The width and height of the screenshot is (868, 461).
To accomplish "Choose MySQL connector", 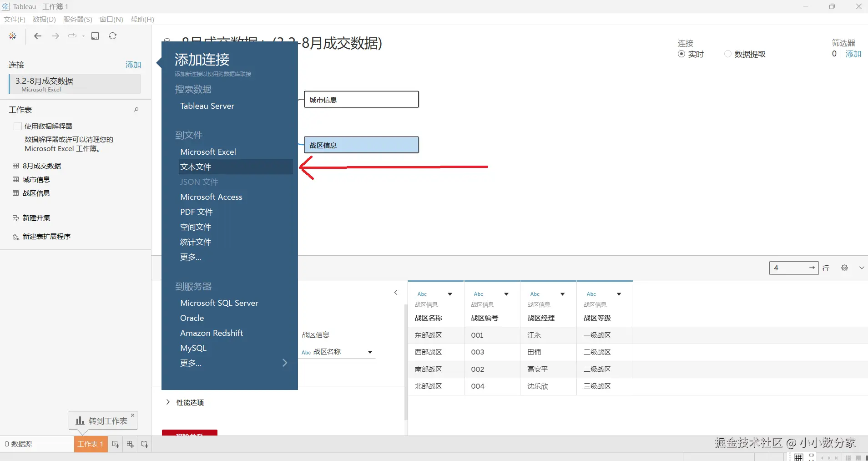I will click(193, 348).
